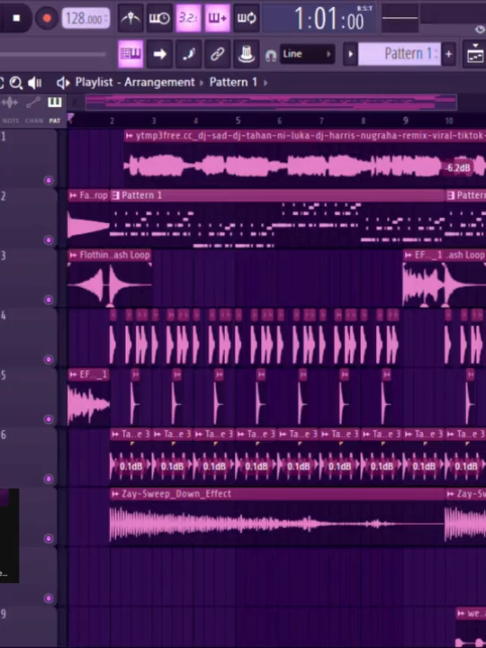Image resolution: width=486 pixels, height=648 pixels.
Task: Click track 9 number label
Action: (3, 614)
